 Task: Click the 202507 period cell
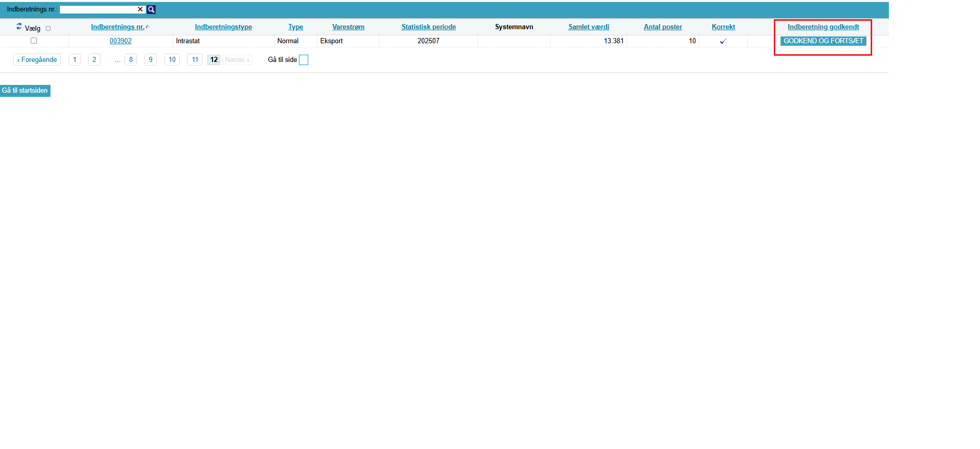(x=429, y=41)
